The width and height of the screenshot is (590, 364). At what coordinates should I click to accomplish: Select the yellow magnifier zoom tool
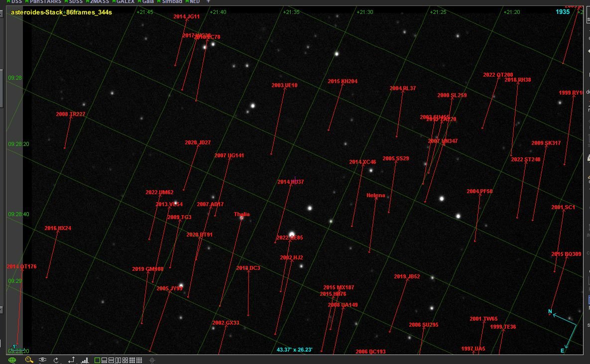point(29,360)
